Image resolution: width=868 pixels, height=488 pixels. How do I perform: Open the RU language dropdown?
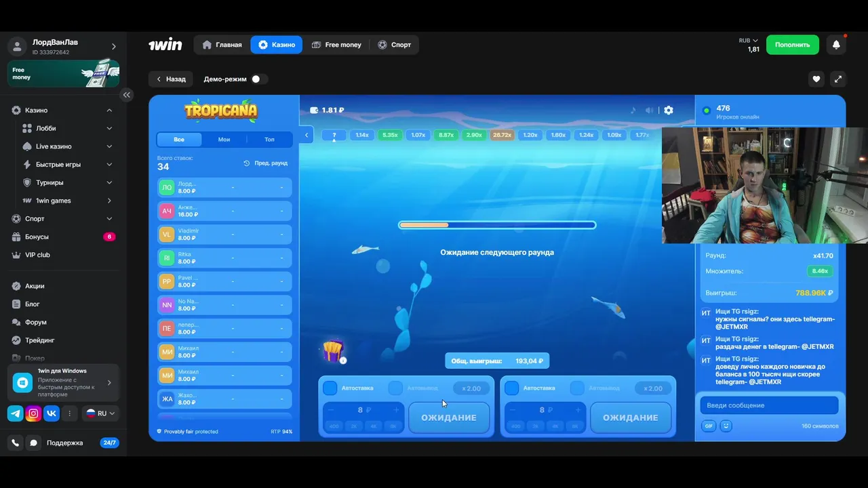point(100,413)
